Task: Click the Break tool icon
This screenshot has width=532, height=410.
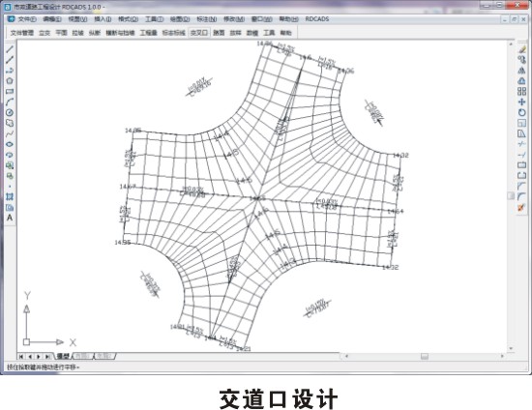Action: pos(521,176)
